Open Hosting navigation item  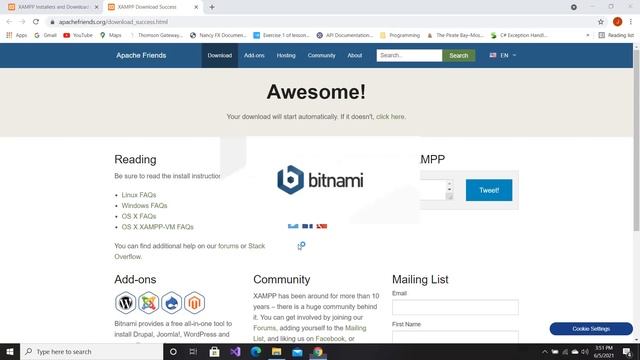pyautogui.click(x=286, y=55)
